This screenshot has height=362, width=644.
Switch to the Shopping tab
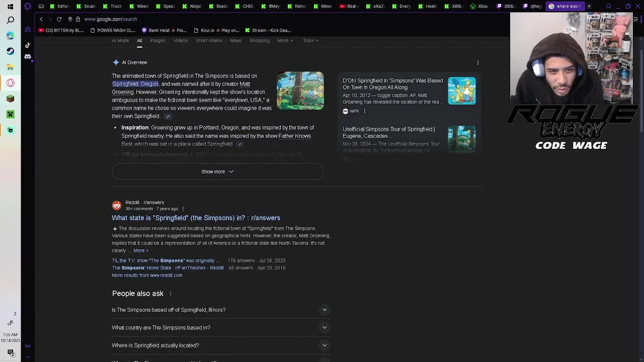coord(259,41)
